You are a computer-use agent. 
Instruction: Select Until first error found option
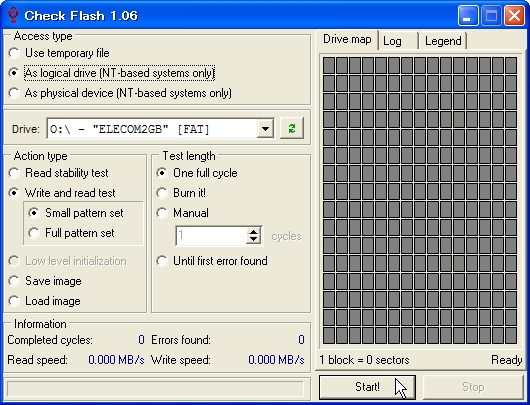click(x=212, y=261)
